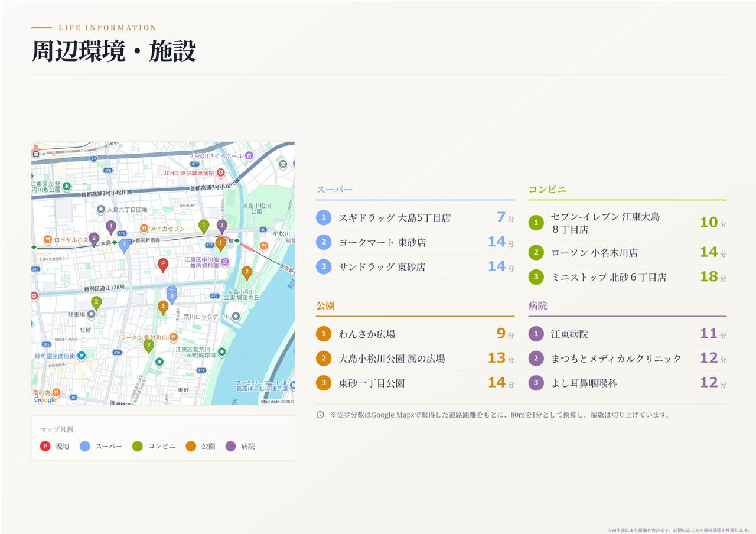The height and width of the screenshot is (534, 756).
Task: Click the 病院 section heading above 江東病院
Action: point(537,306)
